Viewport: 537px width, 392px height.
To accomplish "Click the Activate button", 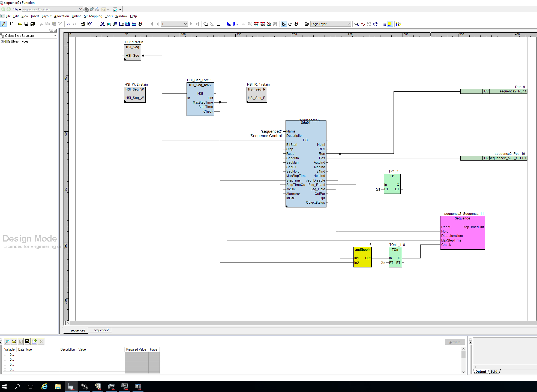I will [x=455, y=342].
